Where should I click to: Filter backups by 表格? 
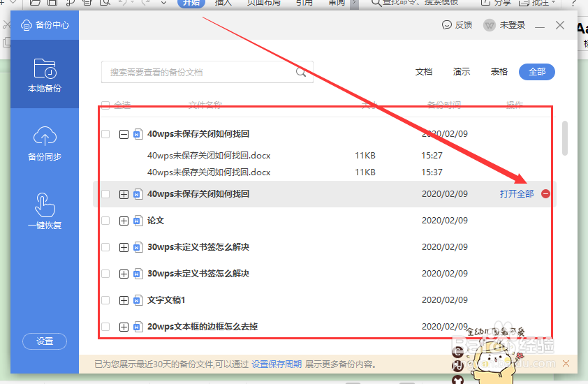[x=499, y=72]
